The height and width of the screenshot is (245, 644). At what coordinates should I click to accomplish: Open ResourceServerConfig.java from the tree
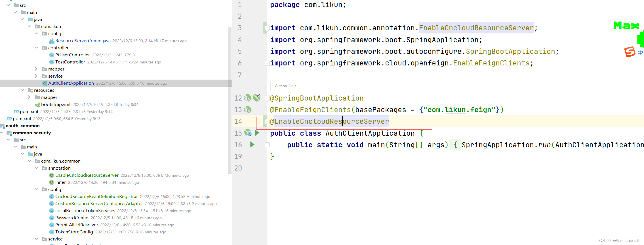pyautogui.click(x=83, y=41)
